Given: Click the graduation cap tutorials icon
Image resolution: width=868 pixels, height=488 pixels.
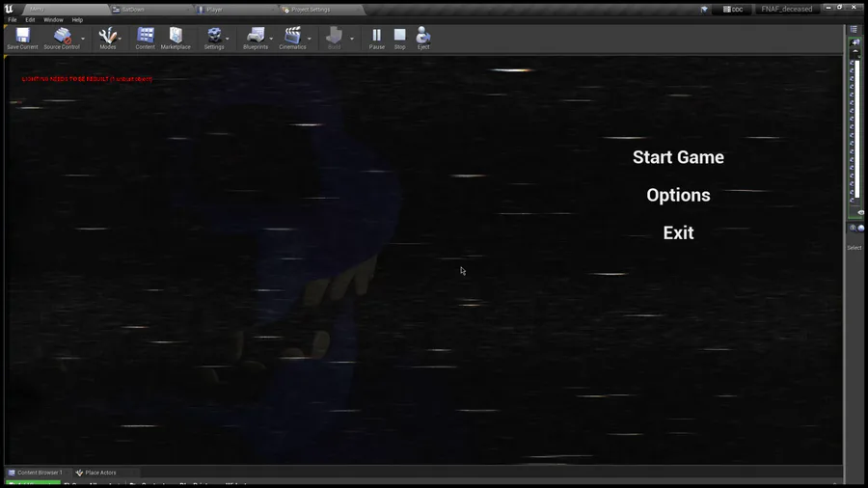Looking at the screenshot, I should 704,9.
